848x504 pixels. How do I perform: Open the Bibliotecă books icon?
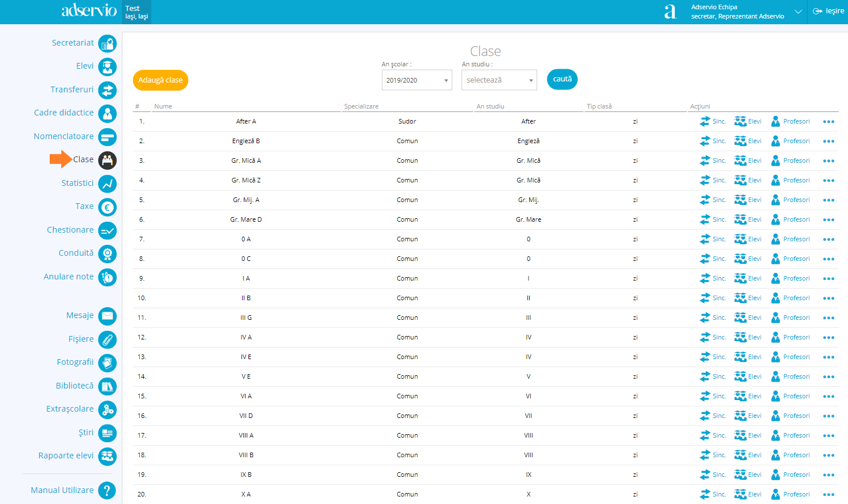[x=107, y=386]
